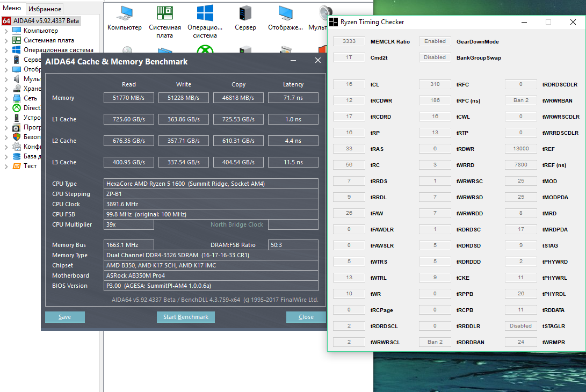Switch to the Меню tab
The width and height of the screenshot is (586, 392).
point(12,8)
